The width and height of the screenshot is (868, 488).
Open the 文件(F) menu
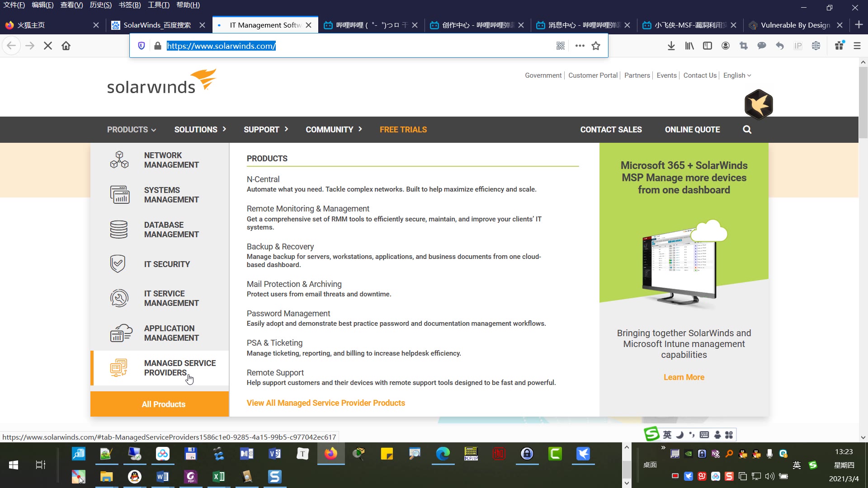pos(14,5)
